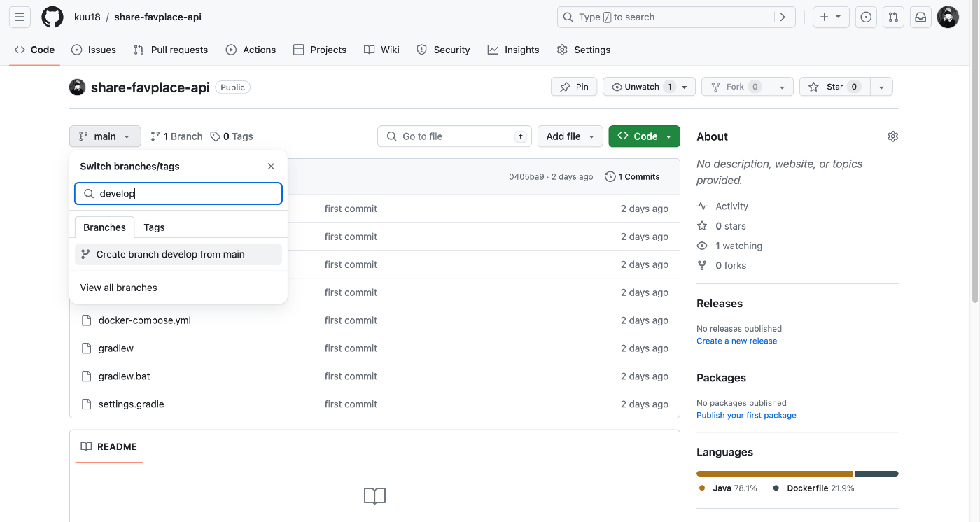Click the file icon for docker-compose.yml
Viewport: 980px width, 522px height.
(x=87, y=320)
